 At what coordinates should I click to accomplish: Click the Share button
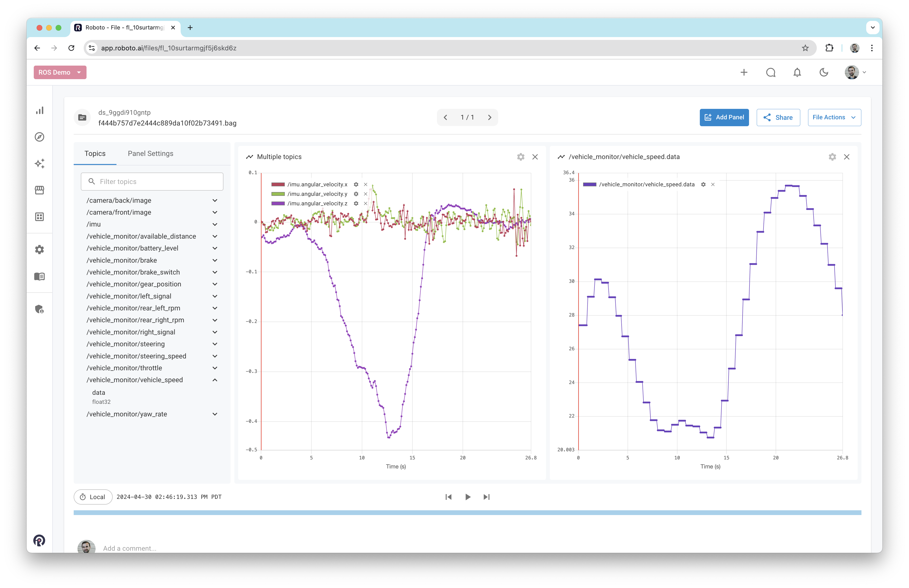778,118
